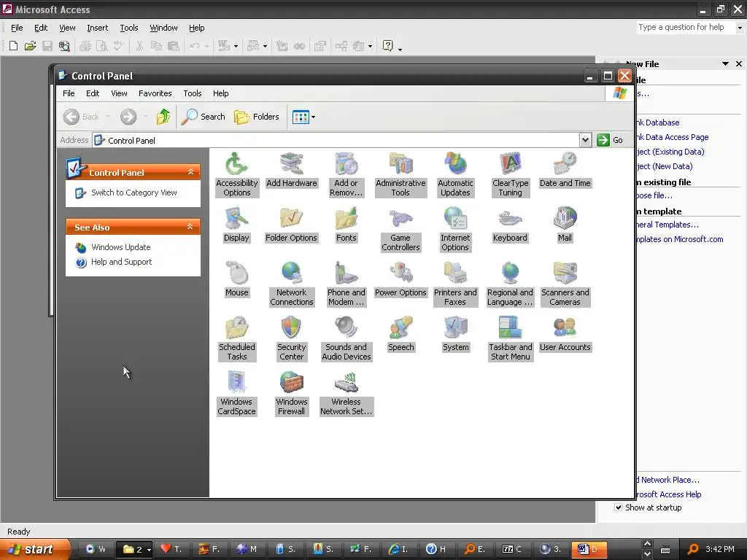
Task: Open Sounds and Audio Devices icon
Action: coord(346,338)
